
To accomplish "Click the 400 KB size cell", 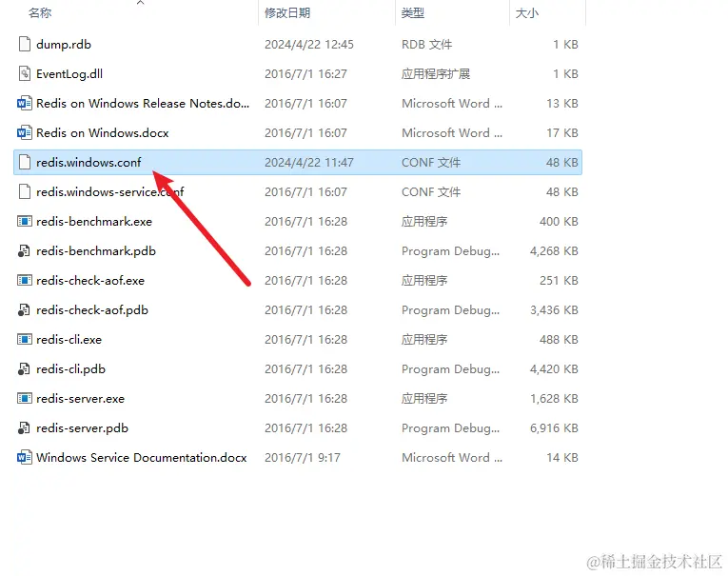I will click(559, 221).
